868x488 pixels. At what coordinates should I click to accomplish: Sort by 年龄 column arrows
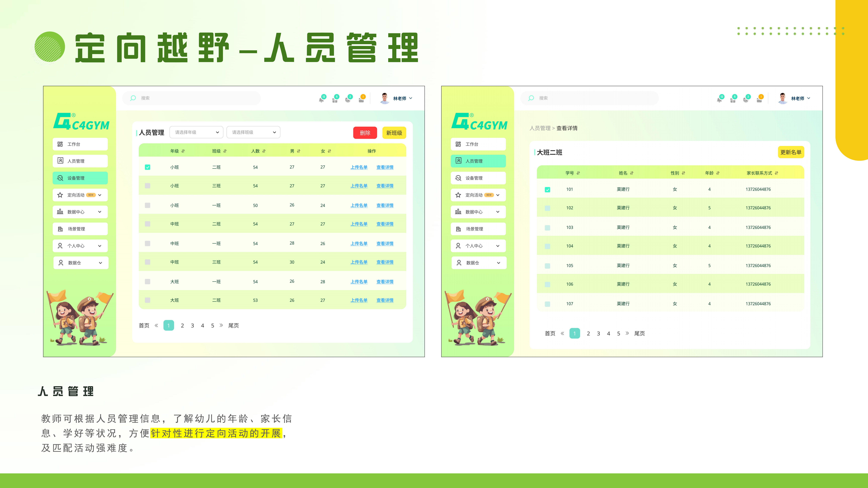pyautogui.click(x=718, y=173)
